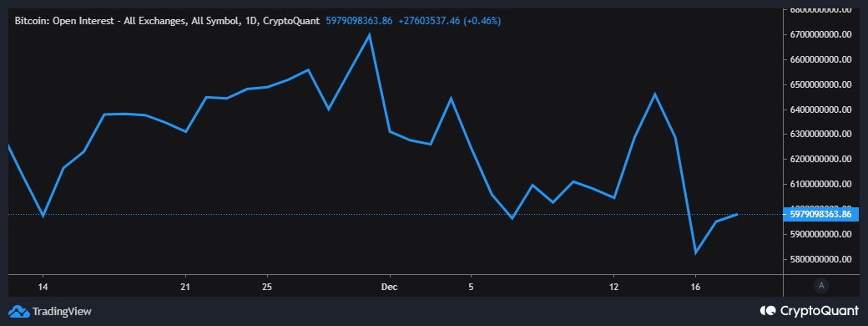The image size is (868, 326).
Task: Click the date label 16 on time axis
Action: click(695, 287)
